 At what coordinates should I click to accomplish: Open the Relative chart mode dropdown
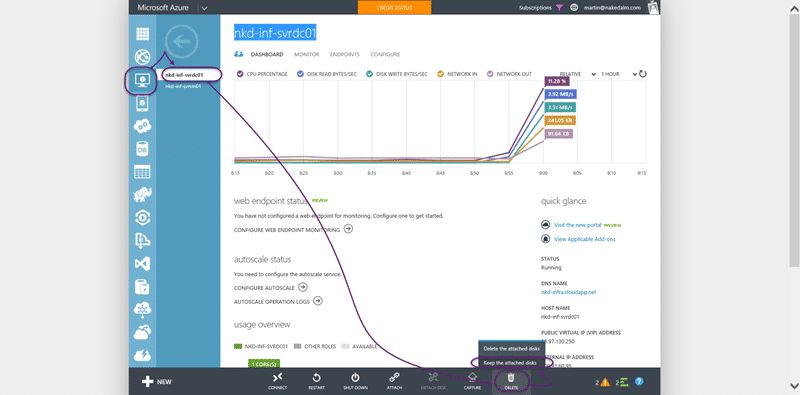578,74
